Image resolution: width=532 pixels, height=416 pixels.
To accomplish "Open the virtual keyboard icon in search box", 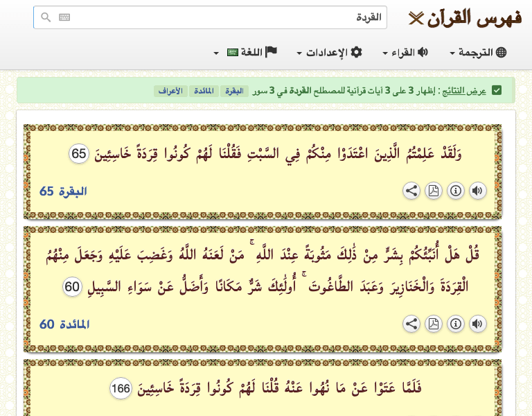I will [64, 17].
